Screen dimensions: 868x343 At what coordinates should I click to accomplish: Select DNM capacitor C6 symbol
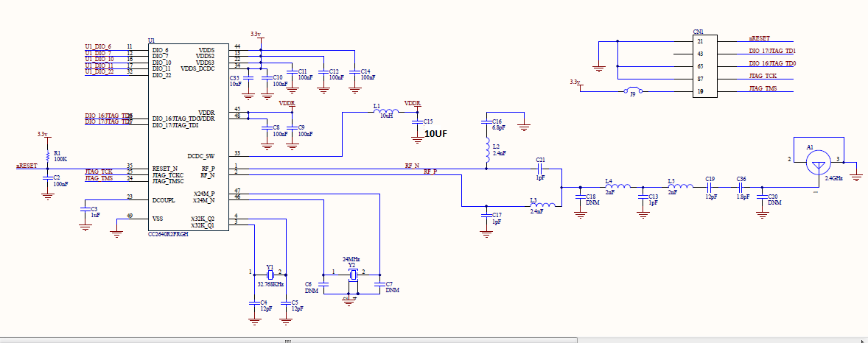pos(324,284)
